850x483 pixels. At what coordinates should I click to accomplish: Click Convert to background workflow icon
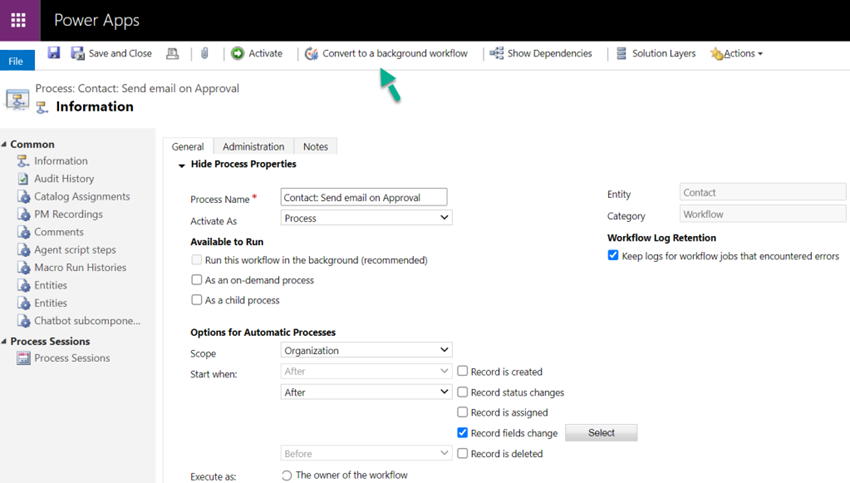coord(311,53)
